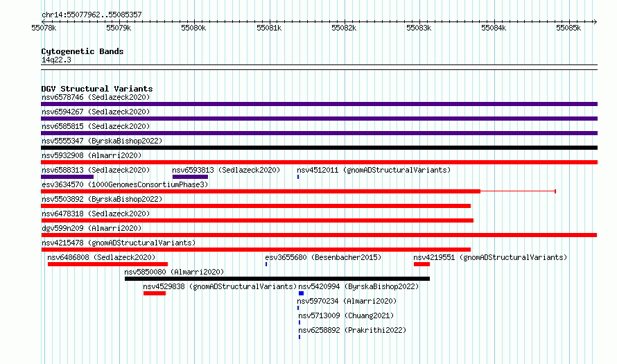Click the chr14:55077962..55085357 coordinate text
Screen dimensions: 617x364
[92, 15]
